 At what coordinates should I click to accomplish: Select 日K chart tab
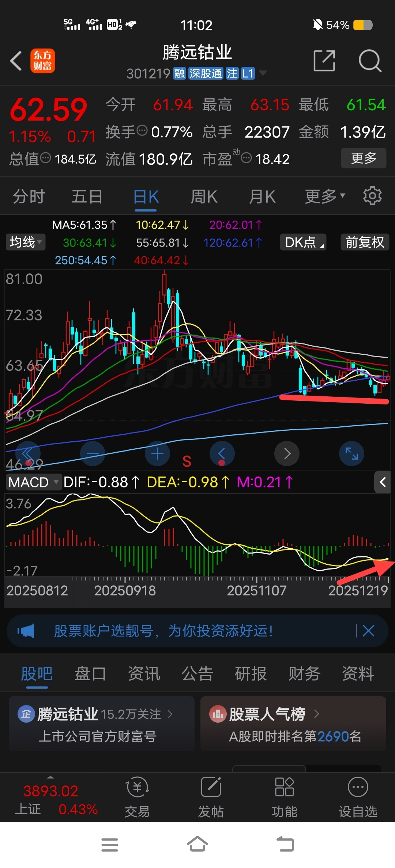146,197
